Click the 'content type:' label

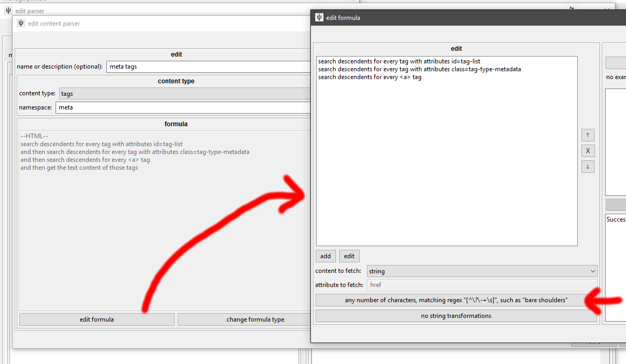(37, 93)
